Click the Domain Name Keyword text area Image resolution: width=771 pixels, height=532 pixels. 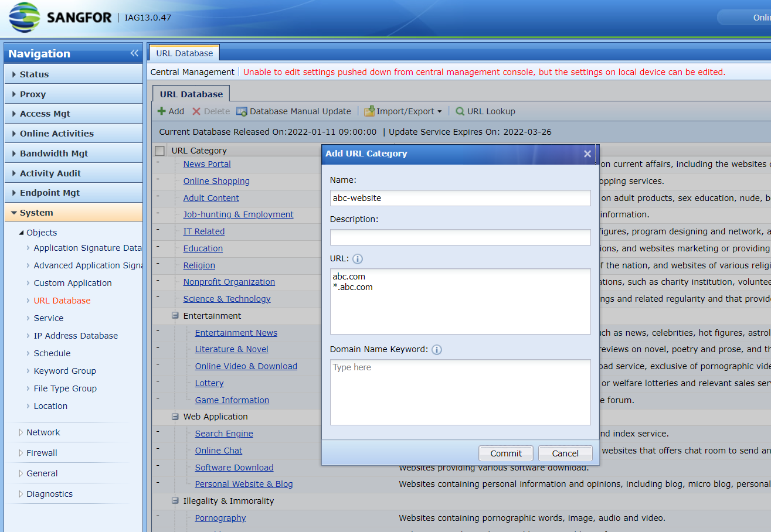pyautogui.click(x=460, y=392)
